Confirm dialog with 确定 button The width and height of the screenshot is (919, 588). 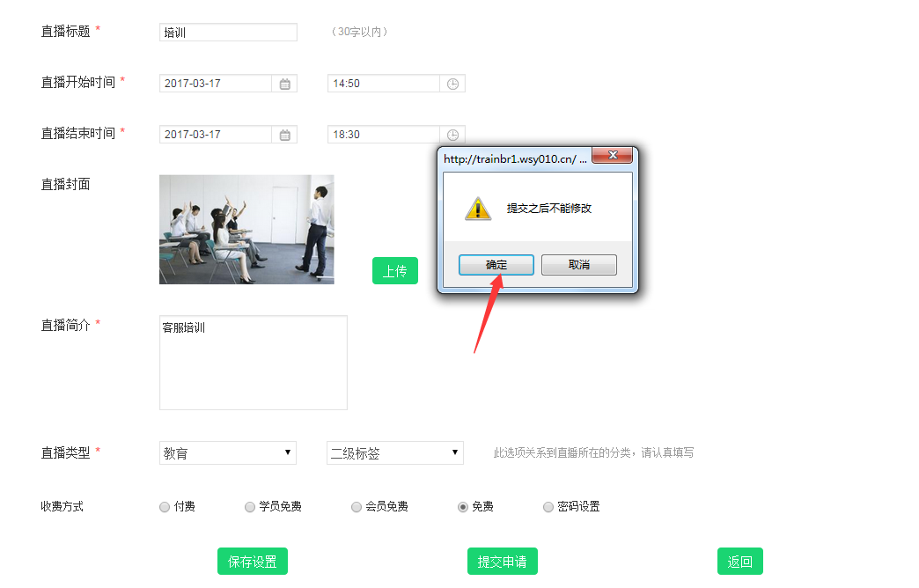pyautogui.click(x=496, y=265)
